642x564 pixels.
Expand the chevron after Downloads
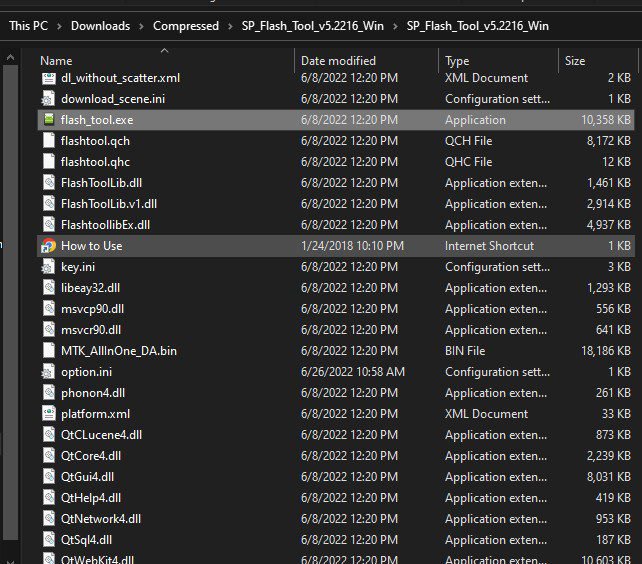(x=141, y=26)
